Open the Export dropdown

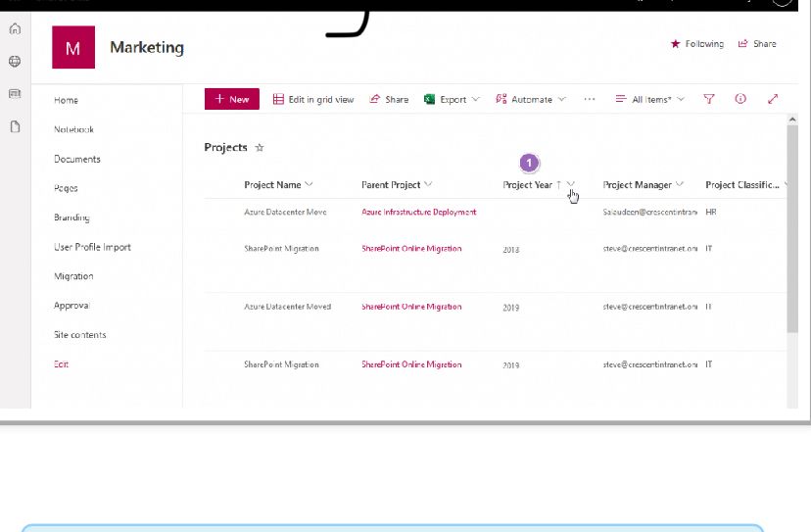pyautogui.click(x=452, y=99)
